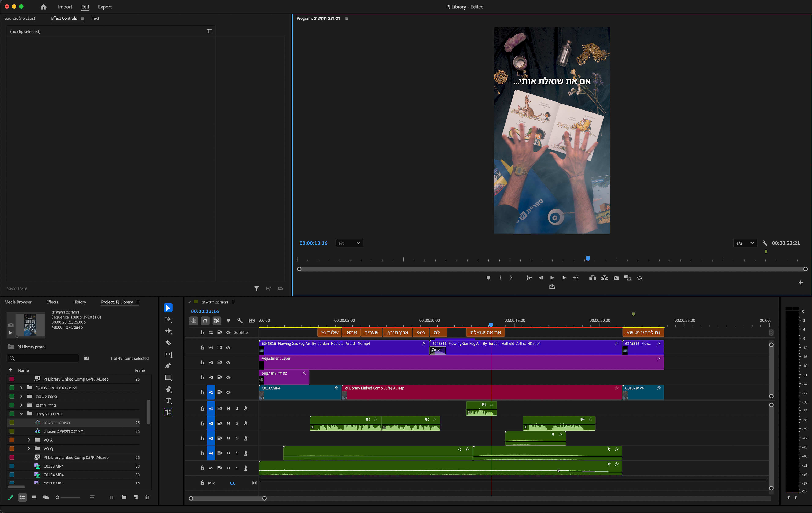Click the Home icon in the top bar
This screenshot has width=812, height=513.
[x=44, y=7]
